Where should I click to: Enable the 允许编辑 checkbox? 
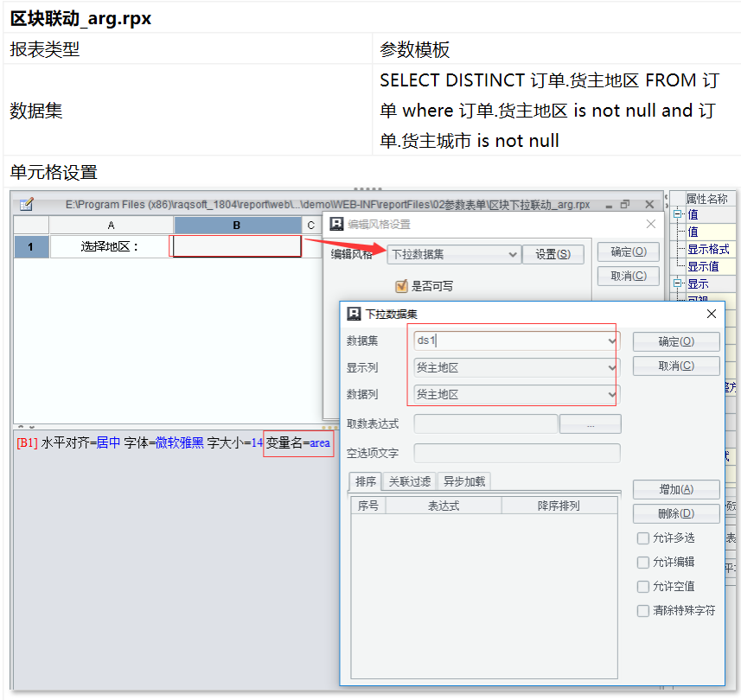click(642, 562)
